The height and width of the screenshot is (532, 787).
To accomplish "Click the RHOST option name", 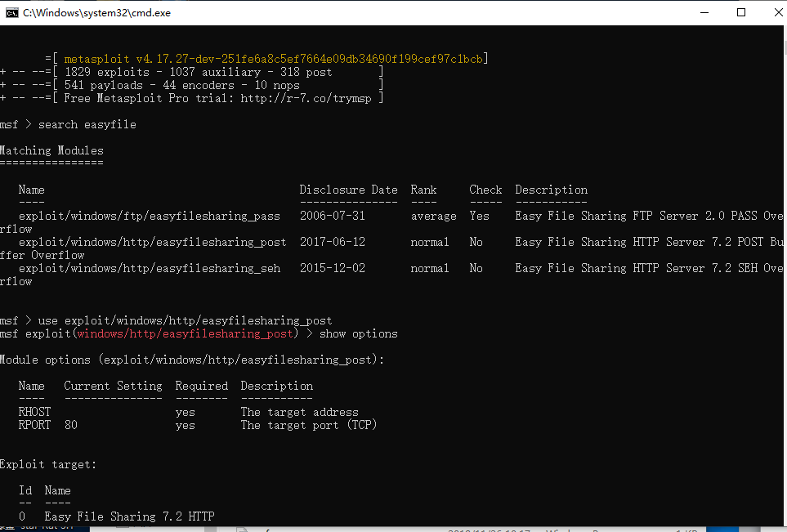I will (x=34, y=412).
